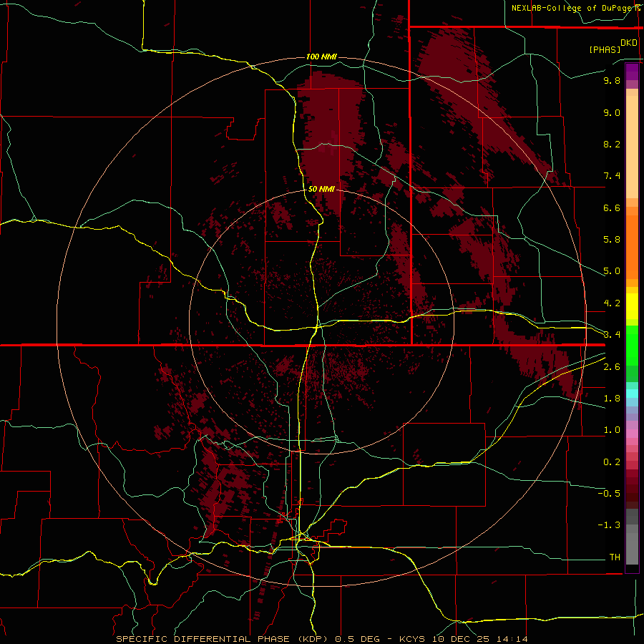
Task: Click the 1.0 value on color scale
Action: (612, 430)
